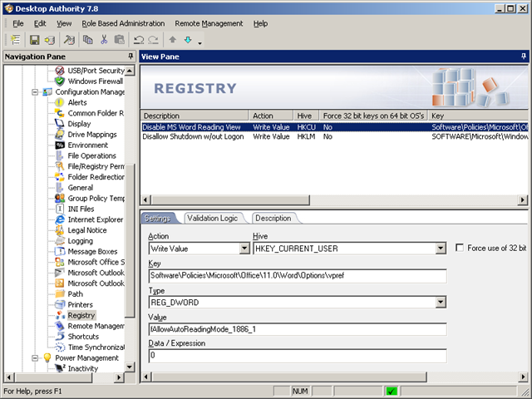Switch to the Description tab
Viewport: 532px width, 399px height.
pos(273,218)
